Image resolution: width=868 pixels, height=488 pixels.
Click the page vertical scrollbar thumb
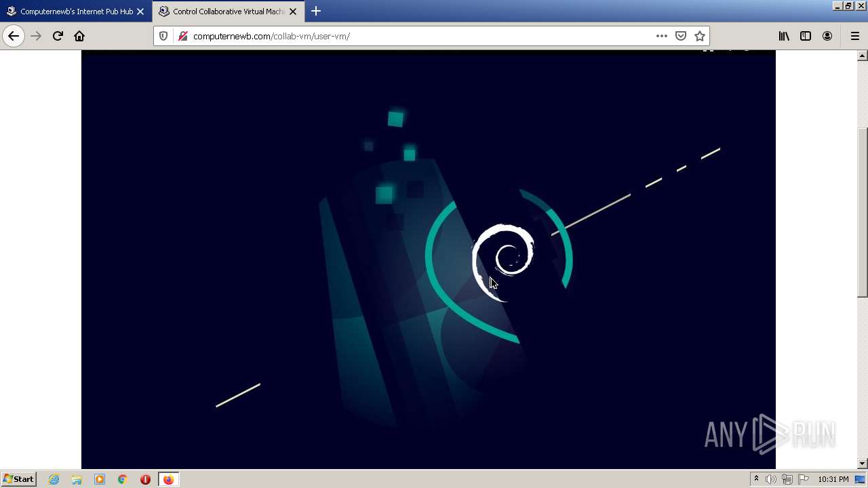(862, 212)
